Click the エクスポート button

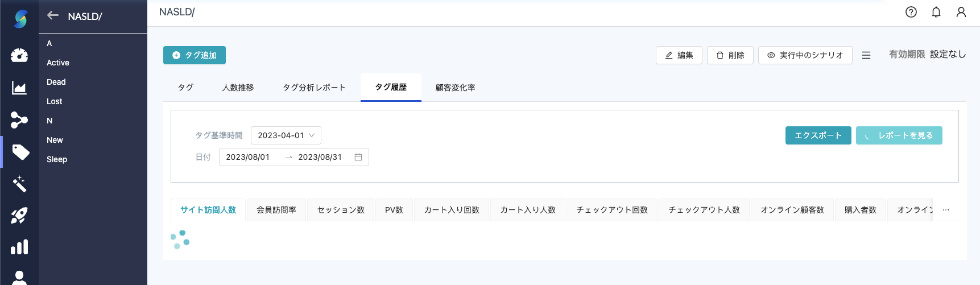click(818, 135)
